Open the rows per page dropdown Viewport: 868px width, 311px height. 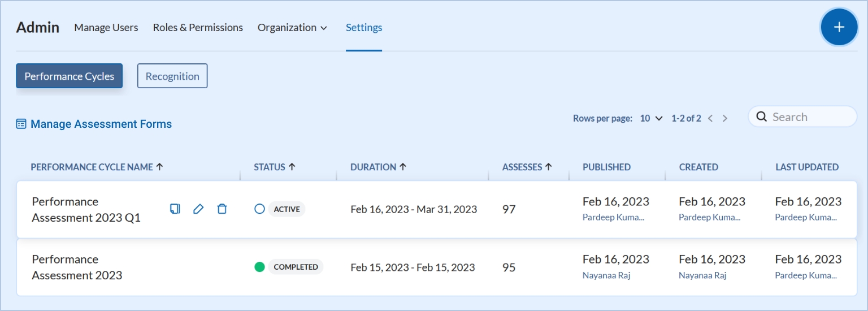(651, 118)
